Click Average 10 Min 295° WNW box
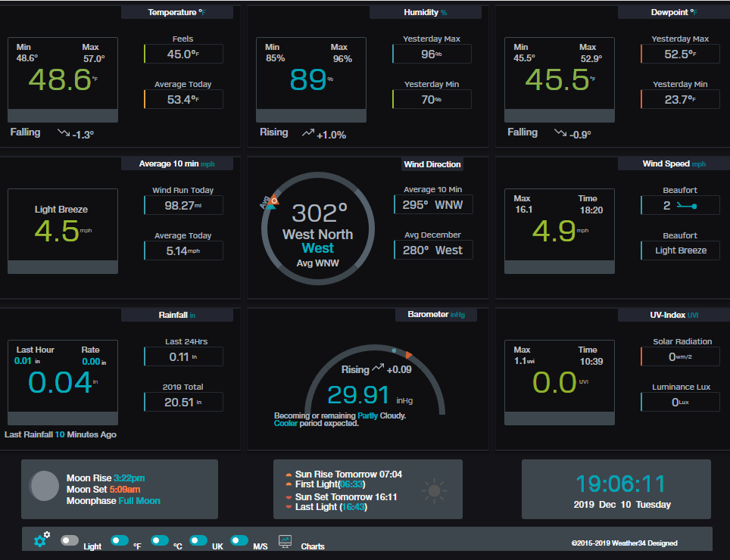Viewport: 730px width, 560px height. coord(433,204)
